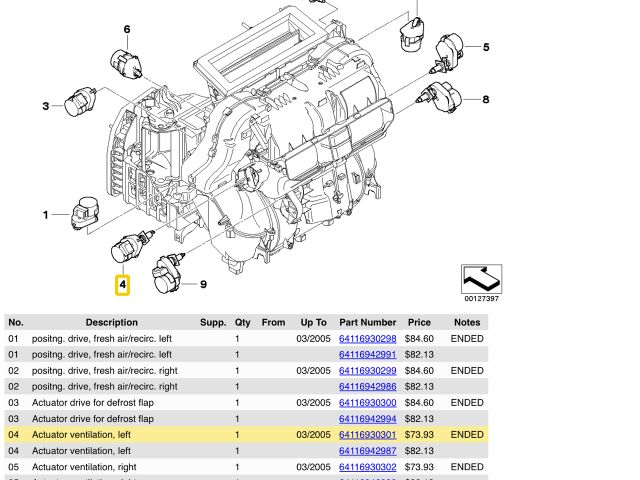Image resolution: width=640 pixels, height=480 pixels.
Task: Open part number 64116930298 link
Action: pos(367,338)
